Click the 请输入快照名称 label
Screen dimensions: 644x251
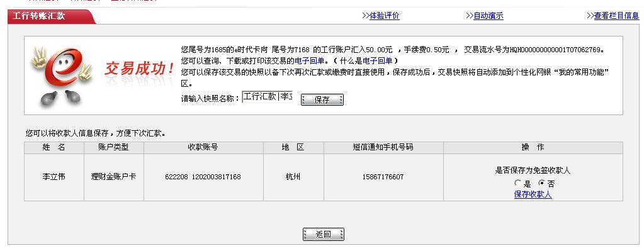210,99
